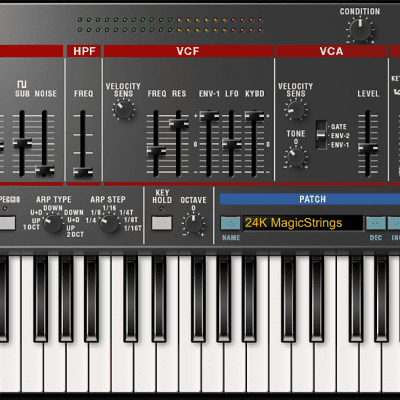This screenshot has width=400, height=400.
Task: Click the blue PATCH header bar
Action: (310, 199)
